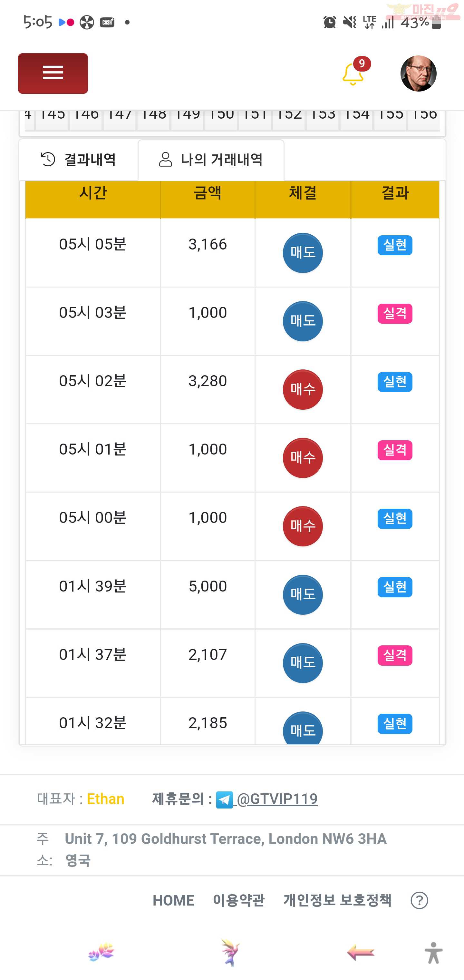Tap the user profile avatar
The height and width of the screenshot is (980, 464).
pos(418,73)
